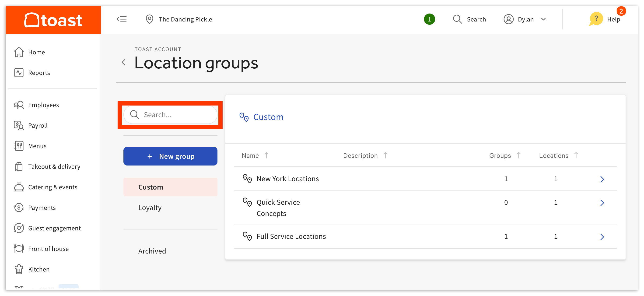Open the Dylan account dropdown
644x296 pixels.
click(x=525, y=19)
